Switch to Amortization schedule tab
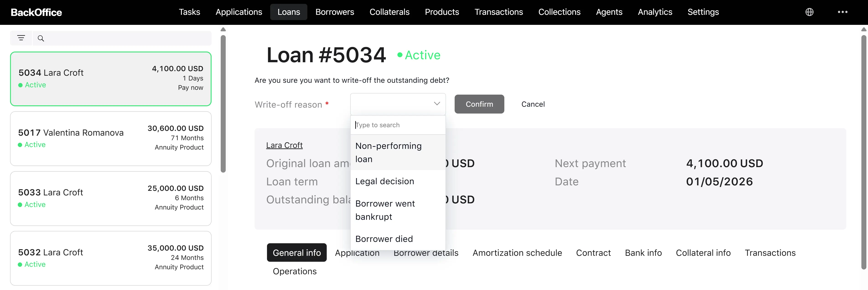 [x=517, y=253]
